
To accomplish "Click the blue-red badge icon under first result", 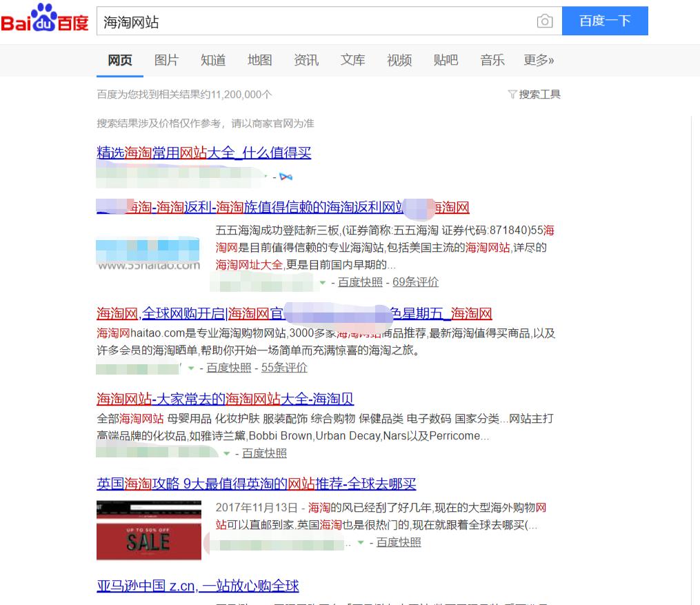I will [286, 177].
